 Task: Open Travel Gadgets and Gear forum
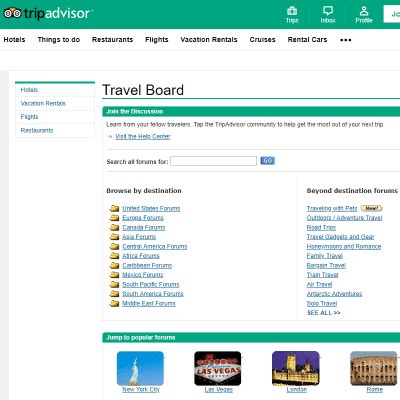[340, 237]
